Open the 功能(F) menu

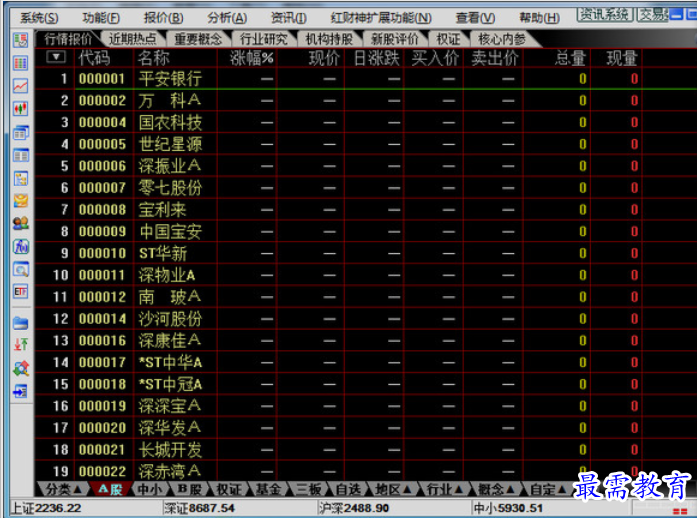tap(101, 18)
